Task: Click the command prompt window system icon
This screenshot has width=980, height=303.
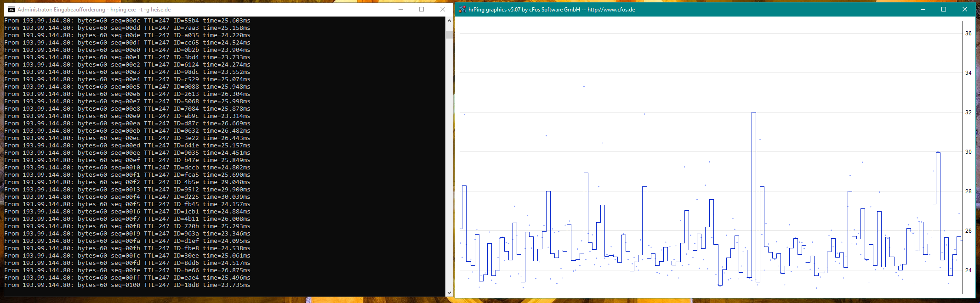Action: [11, 10]
